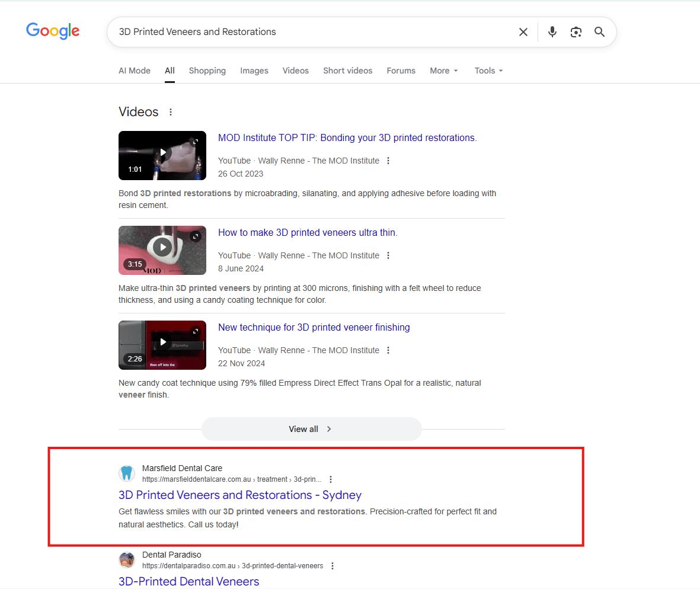The height and width of the screenshot is (589, 700).
Task: Expand View all videos button
Action: 311,429
